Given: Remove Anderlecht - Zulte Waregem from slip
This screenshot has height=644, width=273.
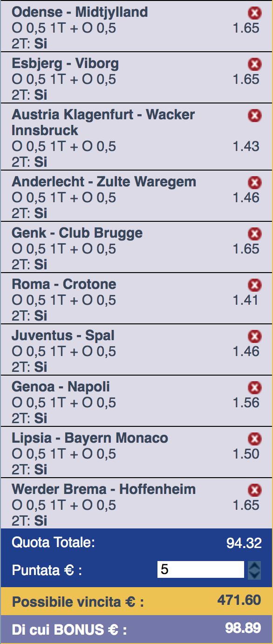Looking at the screenshot, I should point(255,182).
